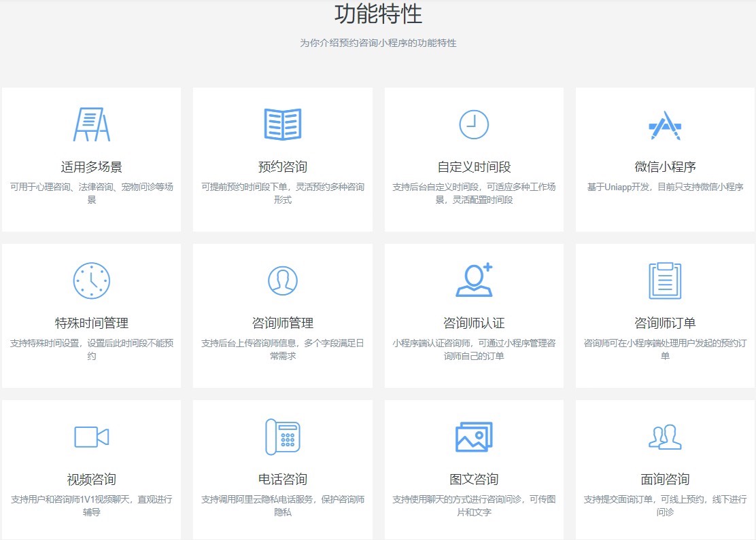756x540 pixels.
Task: Click the 功能特性 page title
Action: tap(379, 14)
